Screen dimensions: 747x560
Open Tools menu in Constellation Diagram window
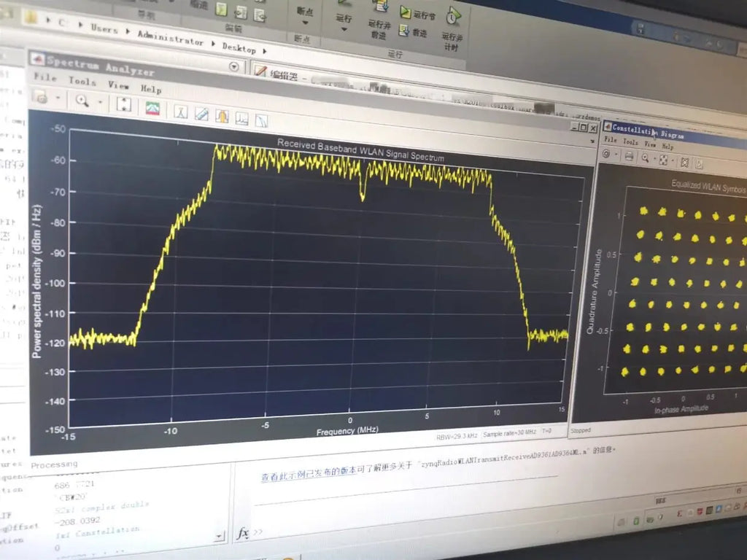coord(630,141)
